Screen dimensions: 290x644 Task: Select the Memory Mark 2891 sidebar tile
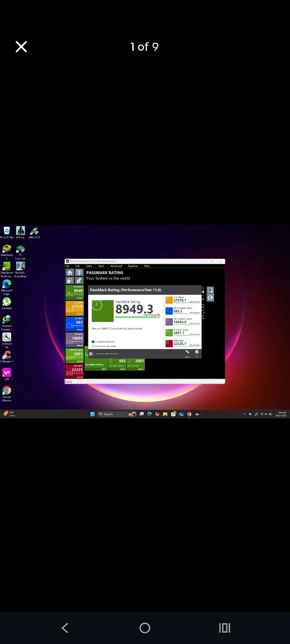tap(74, 355)
